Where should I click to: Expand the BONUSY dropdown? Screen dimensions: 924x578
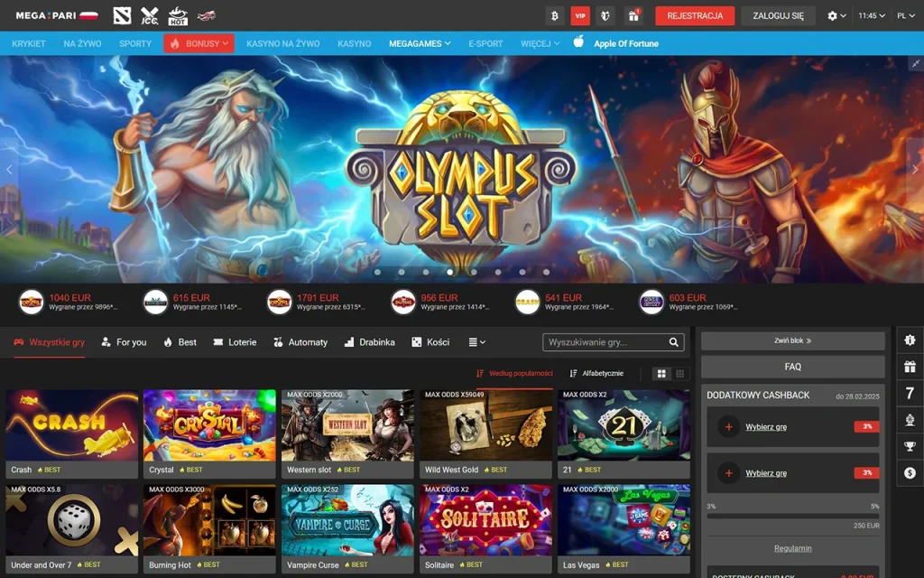coord(199,43)
